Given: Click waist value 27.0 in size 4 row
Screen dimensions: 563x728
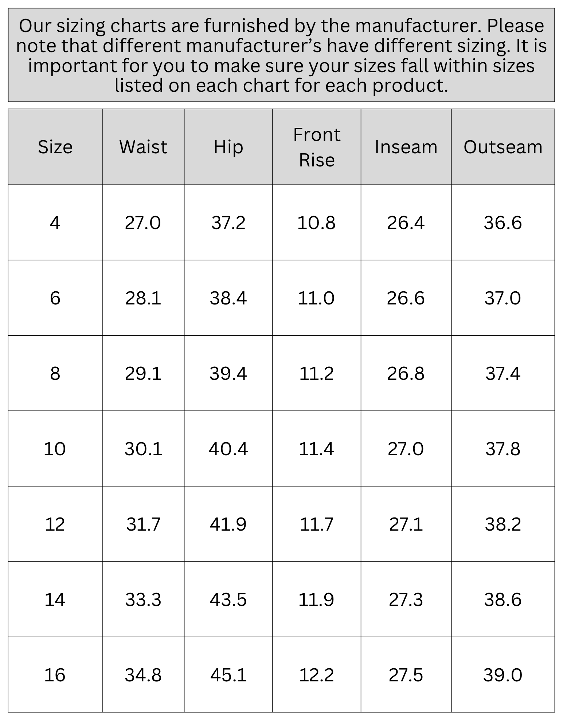Looking at the screenshot, I should click(143, 223).
